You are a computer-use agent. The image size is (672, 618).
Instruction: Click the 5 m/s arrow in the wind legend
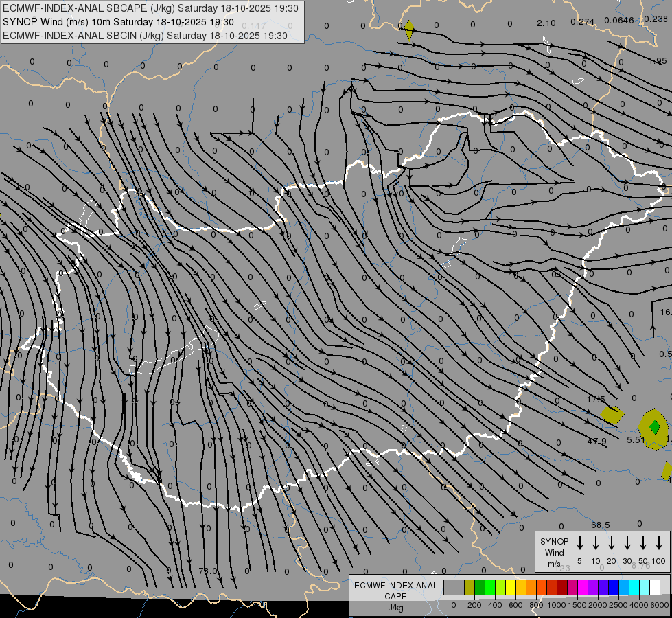[x=580, y=543]
